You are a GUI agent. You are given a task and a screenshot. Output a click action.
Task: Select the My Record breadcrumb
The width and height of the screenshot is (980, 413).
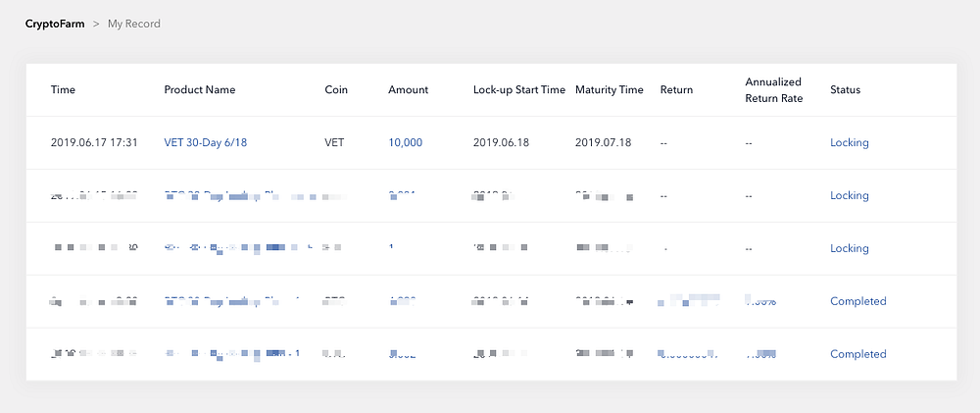click(x=133, y=24)
